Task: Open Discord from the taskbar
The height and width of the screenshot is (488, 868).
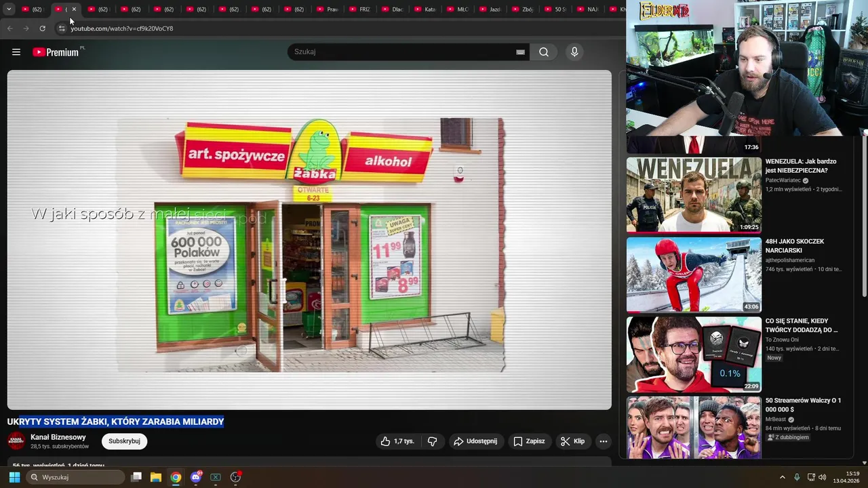Action: point(196,477)
